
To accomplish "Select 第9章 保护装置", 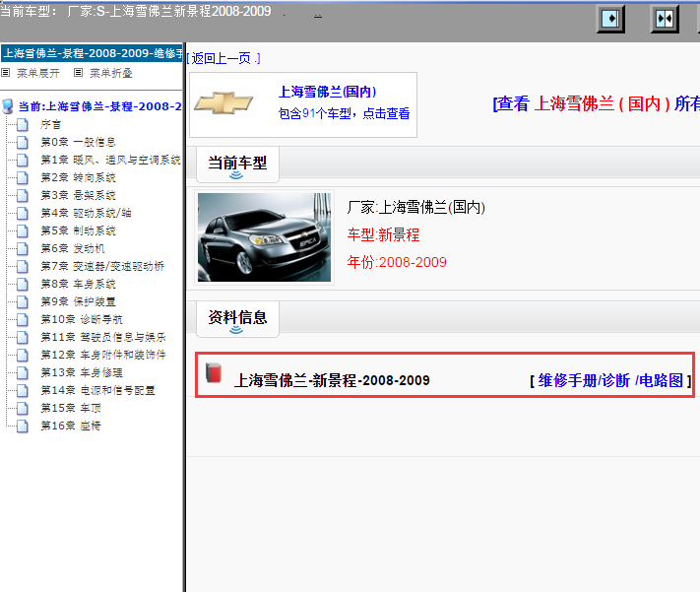I will click(x=78, y=302).
